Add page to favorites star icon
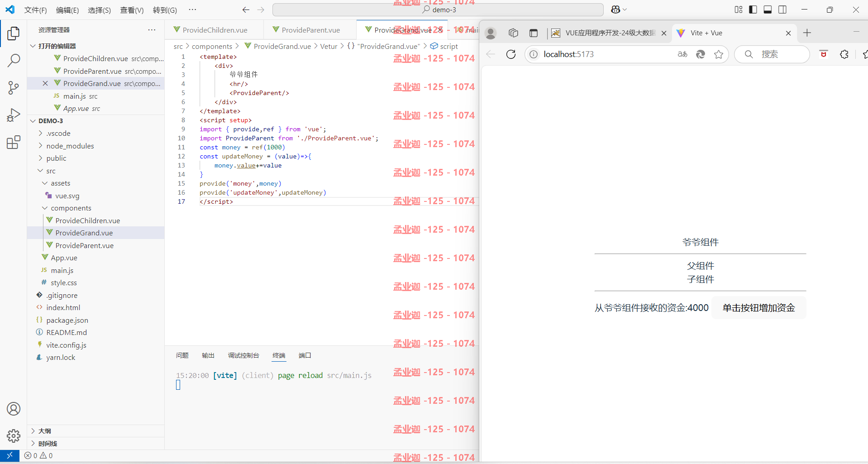The width and height of the screenshot is (868, 464). click(719, 54)
